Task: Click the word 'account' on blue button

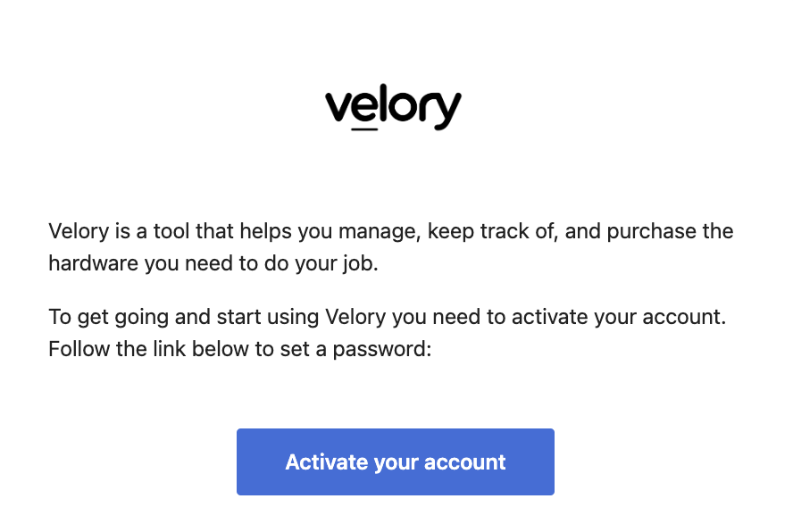Action: click(464, 461)
